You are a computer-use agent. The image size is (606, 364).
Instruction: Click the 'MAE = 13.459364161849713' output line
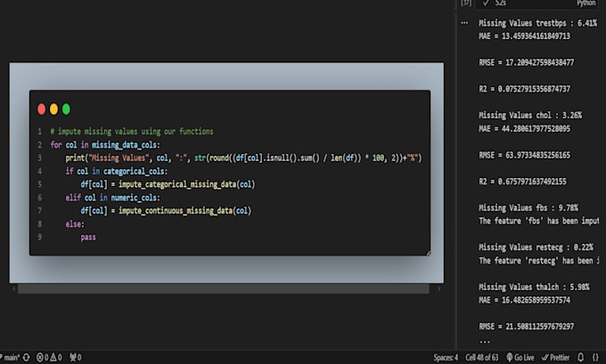pyautogui.click(x=524, y=36)
